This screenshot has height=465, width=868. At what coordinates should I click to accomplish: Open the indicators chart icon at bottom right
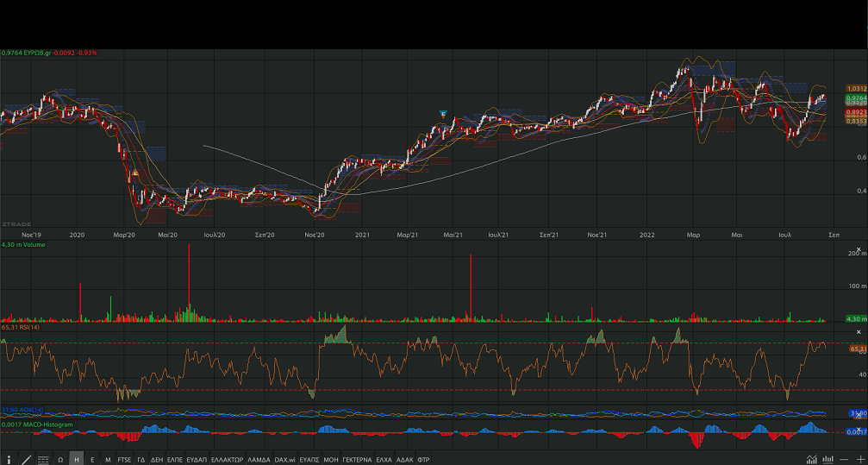[811, 459]
